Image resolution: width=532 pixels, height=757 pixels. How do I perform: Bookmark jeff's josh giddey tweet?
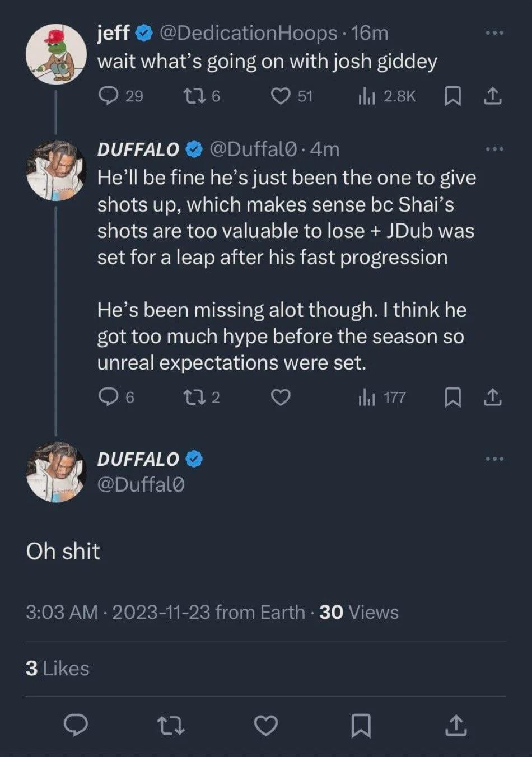coord(452,97)
